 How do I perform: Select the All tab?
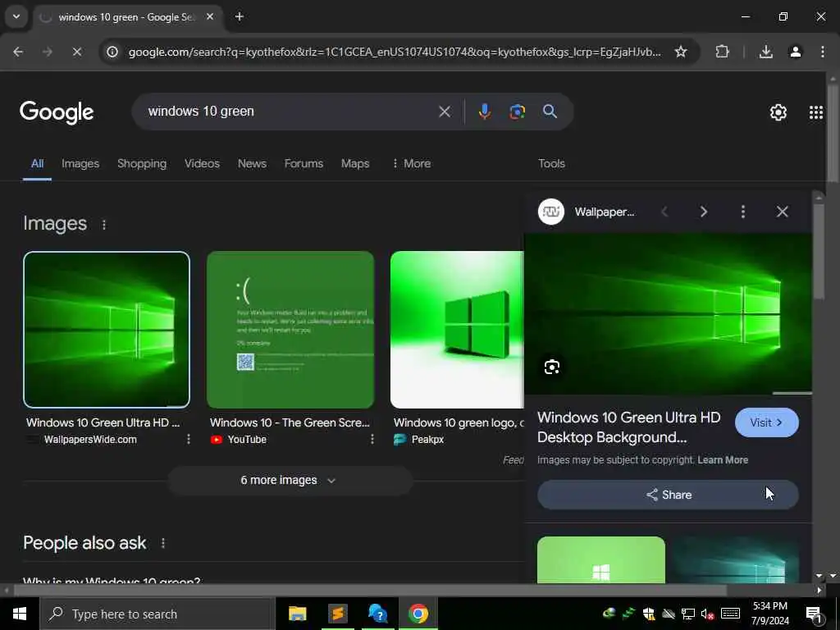coord(37,164)
